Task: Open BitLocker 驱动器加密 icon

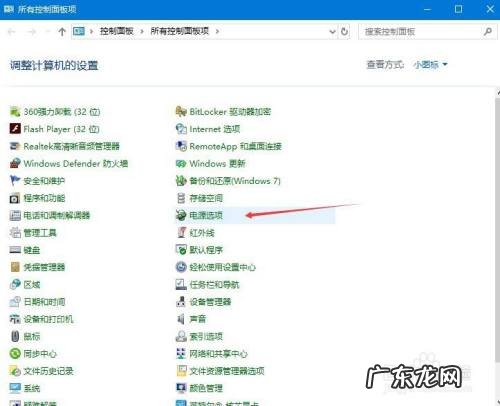Action: [x=181, y=112]
